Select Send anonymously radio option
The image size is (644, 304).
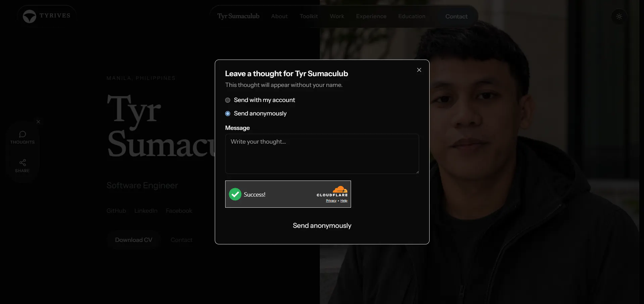point(228,113)
